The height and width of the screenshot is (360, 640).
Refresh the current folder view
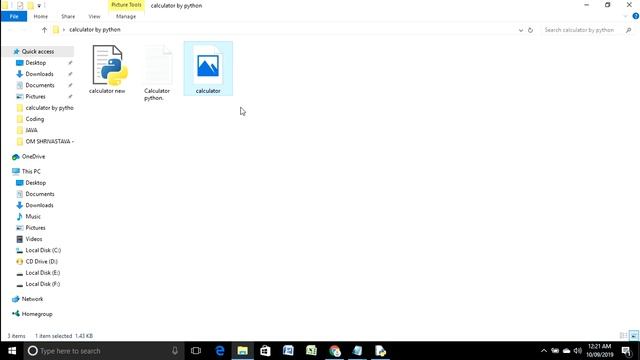[530, 30]
